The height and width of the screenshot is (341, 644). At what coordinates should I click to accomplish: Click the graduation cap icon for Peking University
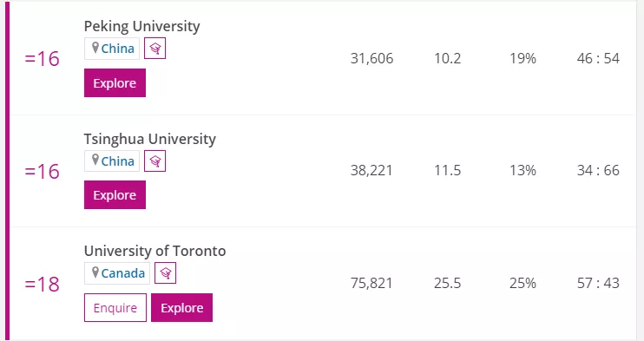(x=154, y=49)
